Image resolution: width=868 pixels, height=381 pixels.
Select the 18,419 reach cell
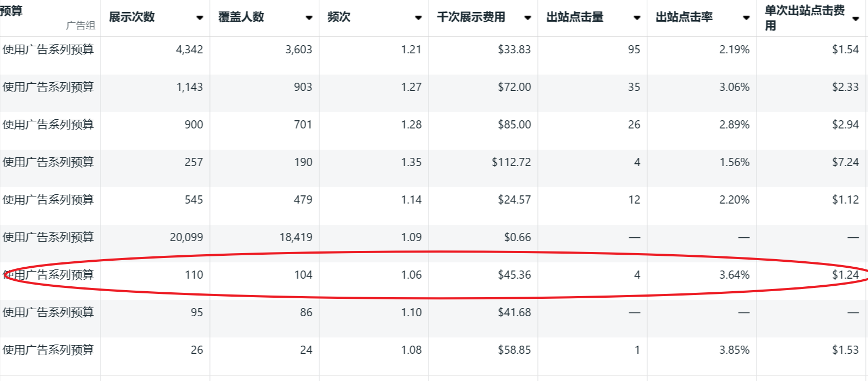[x=296, y=237]
